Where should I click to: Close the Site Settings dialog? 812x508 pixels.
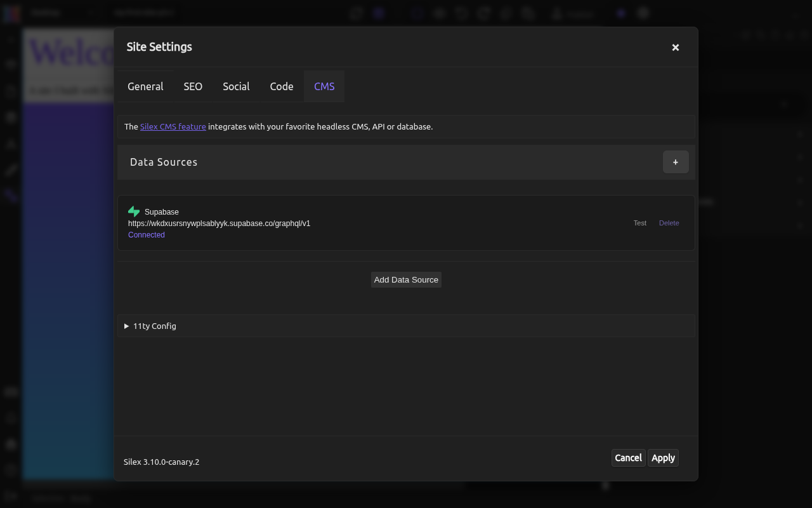tap(676, 47)
